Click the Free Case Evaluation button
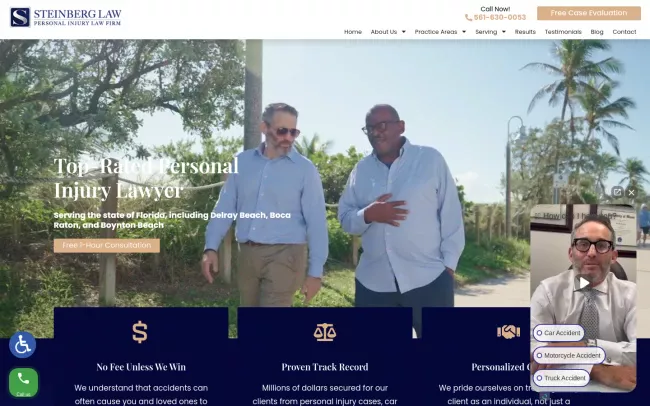This screenshot has height=406, width=650. 589,13
